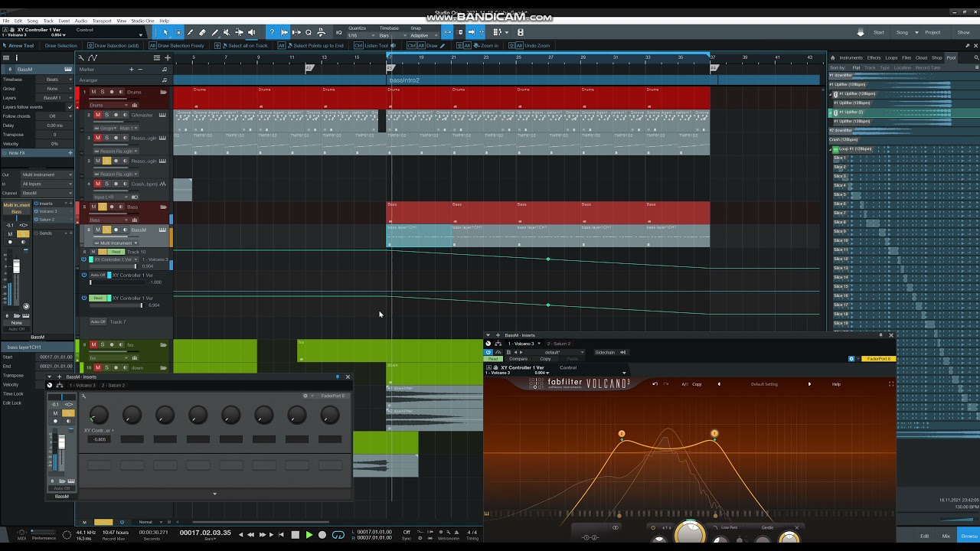Select the Mute tool in toolbar
Image resolution: width=980 pixels, height=551 pixels.
point(227,32)
